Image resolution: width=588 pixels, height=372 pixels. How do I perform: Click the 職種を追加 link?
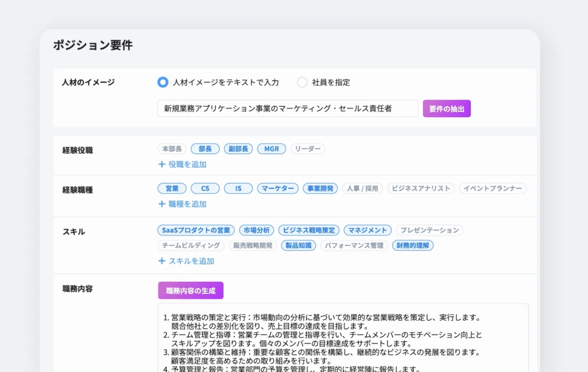tap(187, 204)
